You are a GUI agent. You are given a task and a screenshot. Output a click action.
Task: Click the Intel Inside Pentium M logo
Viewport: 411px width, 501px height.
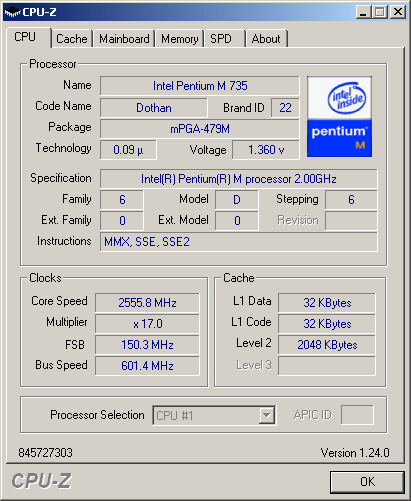tap(339, 117)
